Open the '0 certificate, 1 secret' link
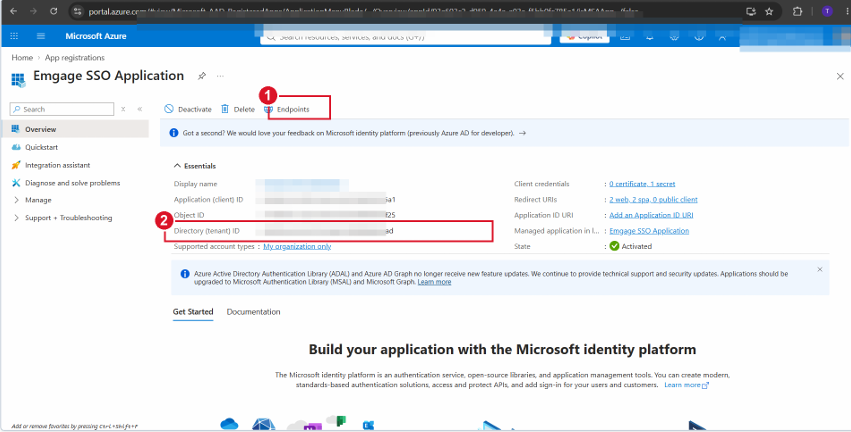Viewport: 851px width, 432px height. point(642,184)
